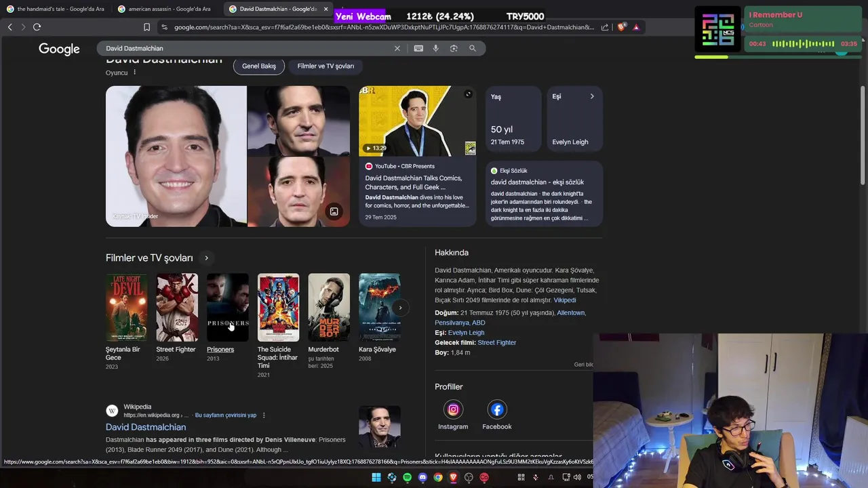
Task: Open the Street Fighter 2026 poster
Action: [177, 307]
